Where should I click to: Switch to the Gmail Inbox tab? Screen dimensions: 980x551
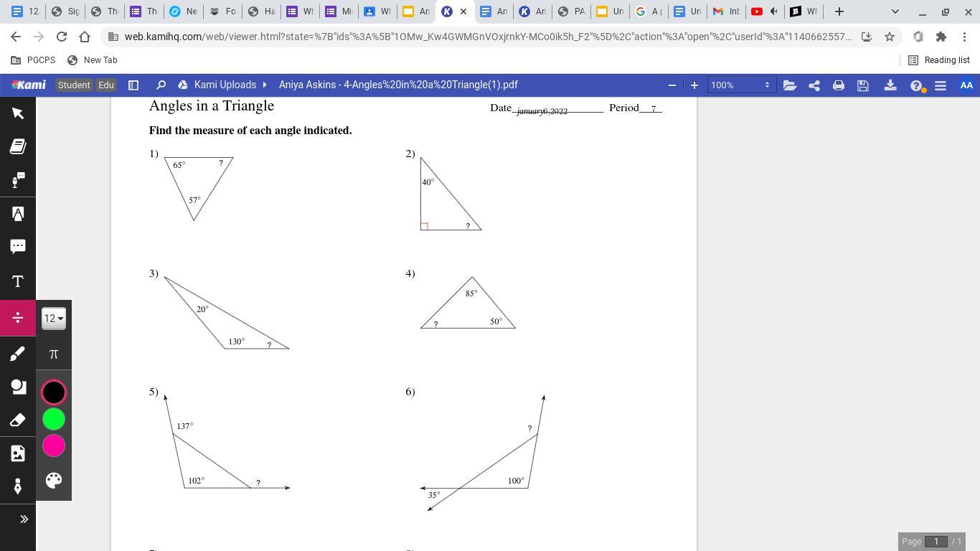725,11
